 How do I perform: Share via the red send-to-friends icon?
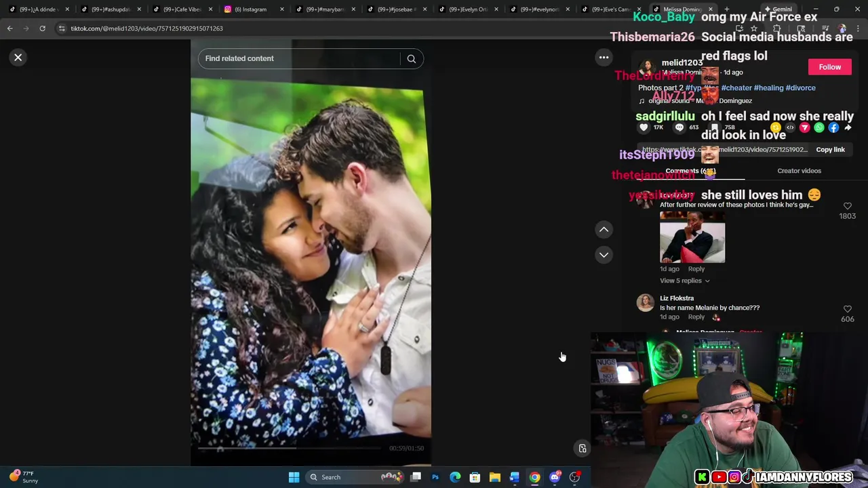[x=805, y=127]
